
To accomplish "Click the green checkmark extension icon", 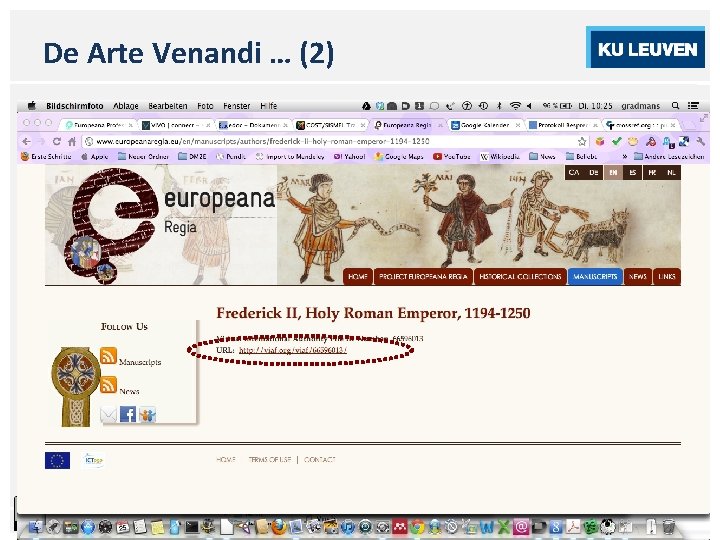I will (x=616, y=141).
